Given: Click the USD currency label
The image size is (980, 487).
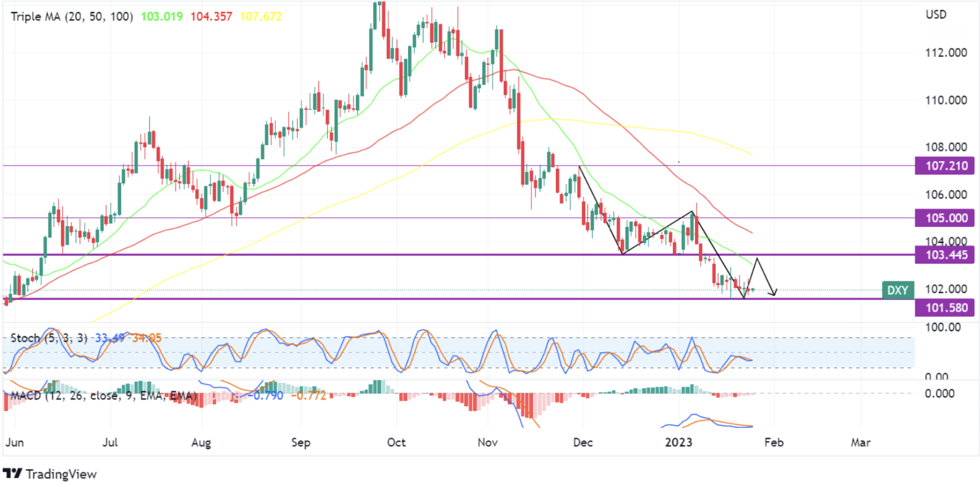Looking at the screenshot, I should (x=936, y=14).
